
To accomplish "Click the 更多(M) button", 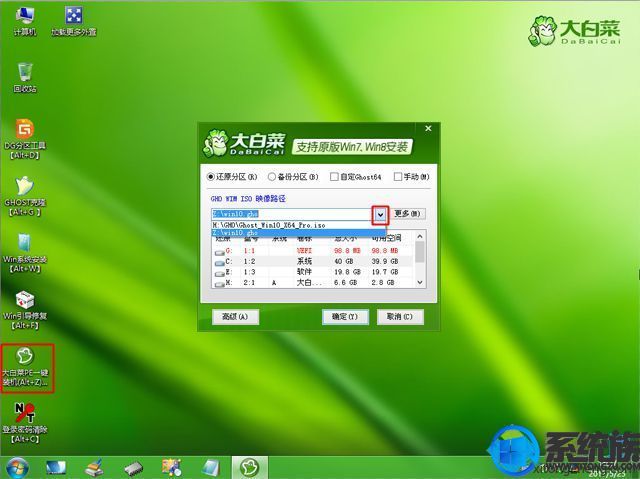I will 407,213.
